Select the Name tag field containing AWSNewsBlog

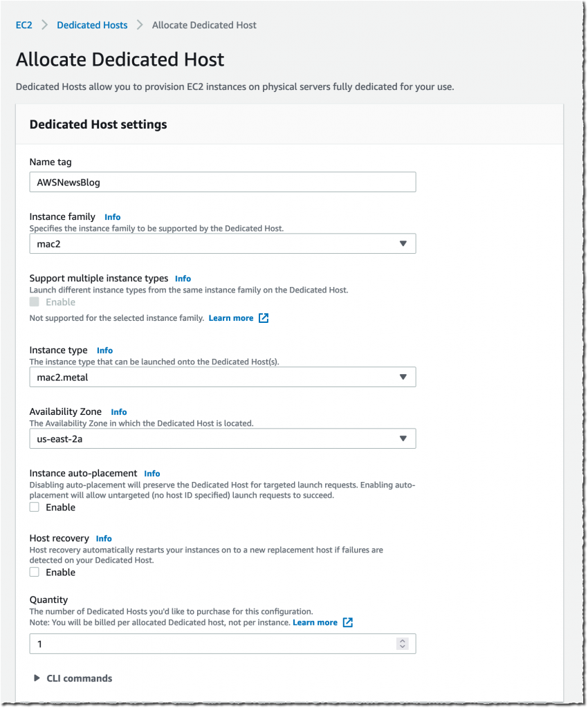click(x=222, y=182)
